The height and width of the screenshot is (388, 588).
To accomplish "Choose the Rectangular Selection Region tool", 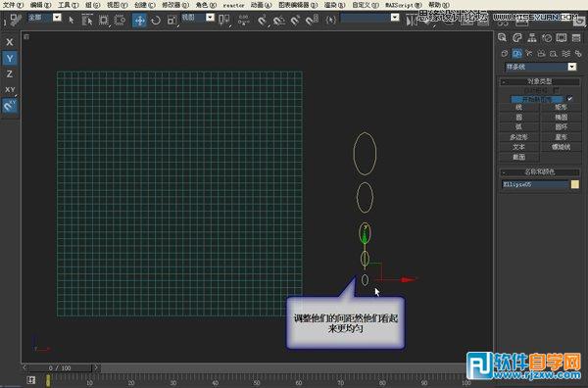I will tap(104, 20).
